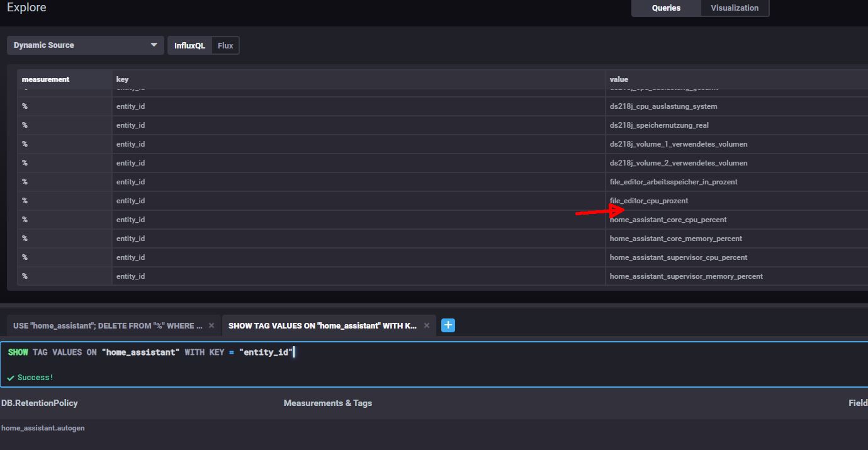Select home_assistant_core_memory_percent value cell
This screenshot has height=450, width=868.
pyautogui.click(x=736, y=239)
